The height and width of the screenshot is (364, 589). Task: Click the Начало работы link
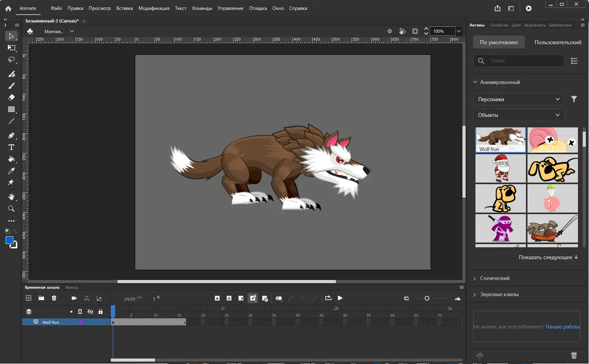563,327
